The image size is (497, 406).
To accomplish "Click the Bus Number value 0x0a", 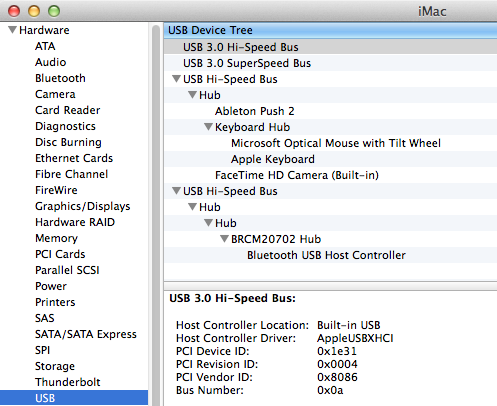I will pyautogui.click(x=330, y=390).
